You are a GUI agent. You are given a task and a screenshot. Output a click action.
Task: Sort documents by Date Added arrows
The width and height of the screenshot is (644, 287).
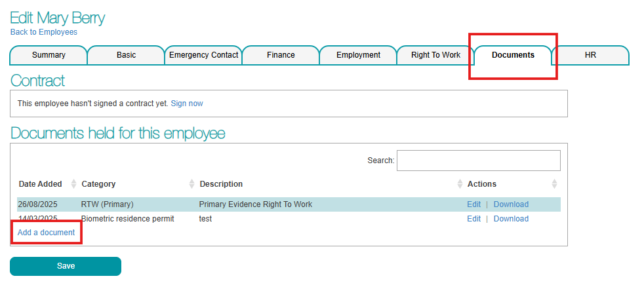[73, 184]
